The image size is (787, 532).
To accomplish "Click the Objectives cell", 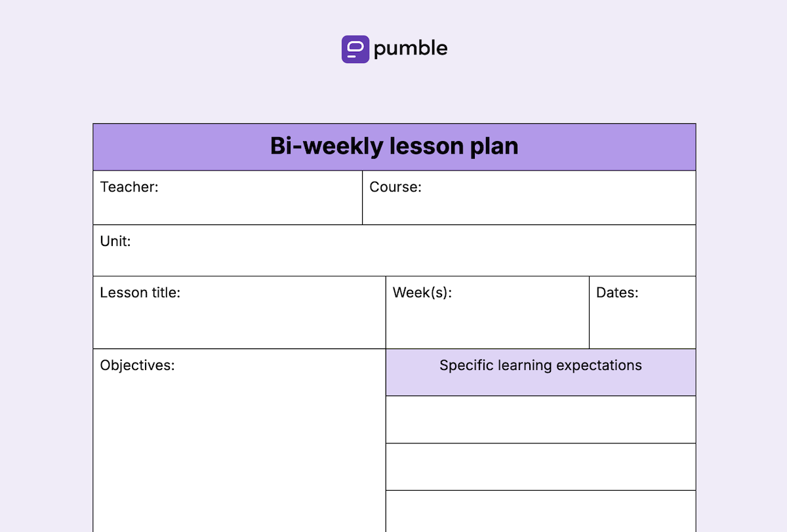I will (x=239, y=440).
